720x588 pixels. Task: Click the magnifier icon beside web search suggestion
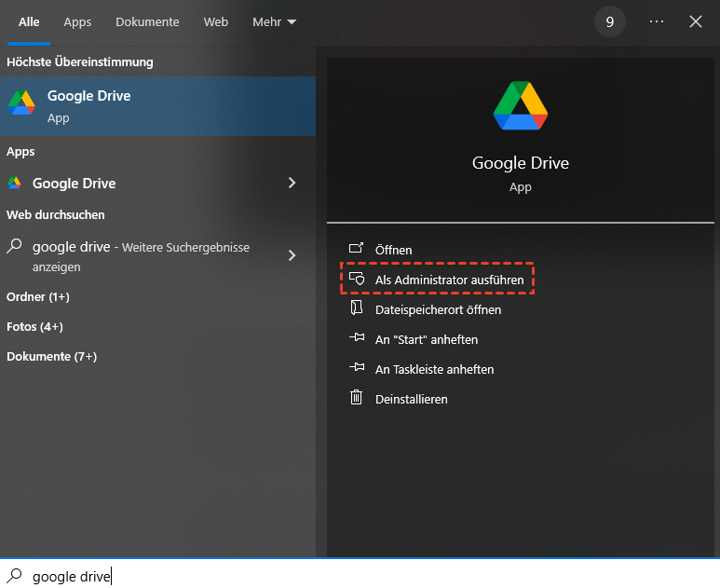14,246
